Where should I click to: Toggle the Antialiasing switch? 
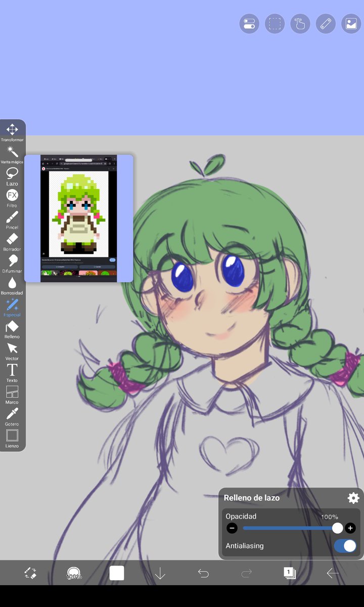[345, 546]
